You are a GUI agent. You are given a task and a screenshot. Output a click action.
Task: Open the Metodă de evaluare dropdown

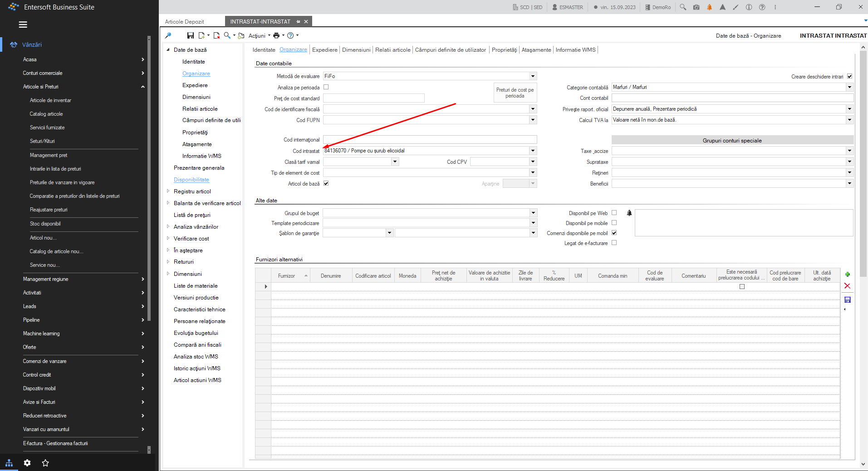pos(533,76)
